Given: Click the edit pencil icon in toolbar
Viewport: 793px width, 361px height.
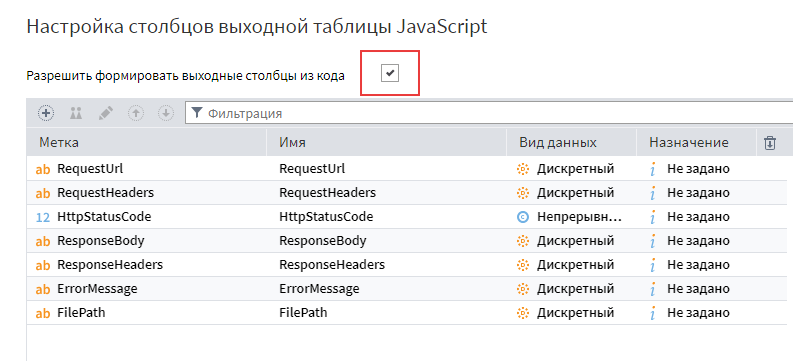Looking at the screenshot, I should [x=106, y=113].
